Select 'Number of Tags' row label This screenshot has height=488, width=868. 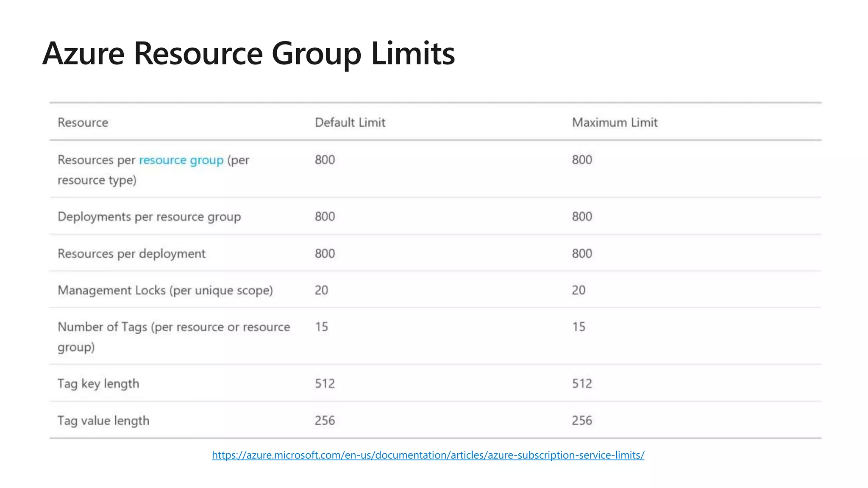click(174, 337)
